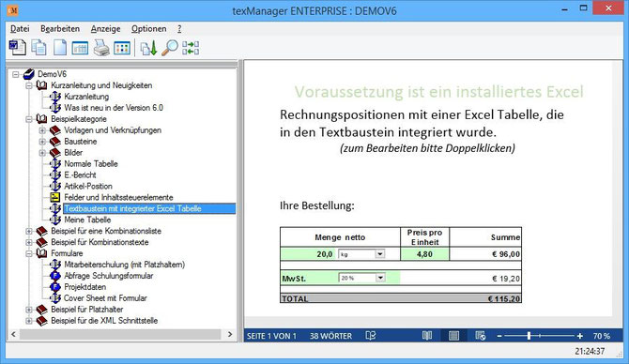Click the 20,0 Menge cell
The width and height of the screenshot is (629, 364).
coord(309,254)
